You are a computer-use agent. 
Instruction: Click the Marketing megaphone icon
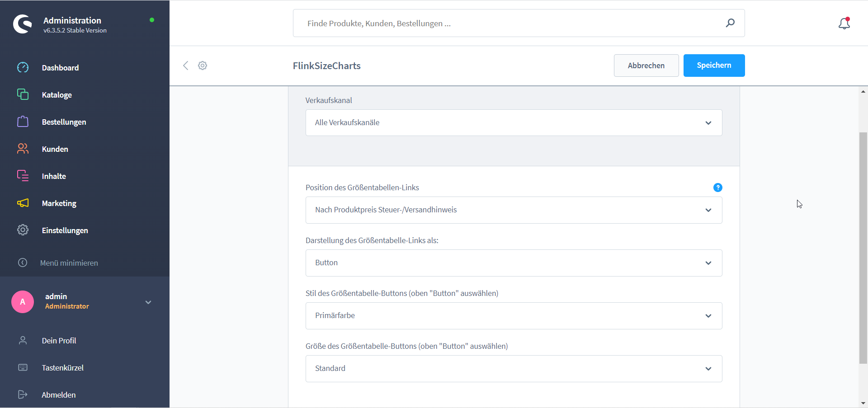[x=23, y=203]
